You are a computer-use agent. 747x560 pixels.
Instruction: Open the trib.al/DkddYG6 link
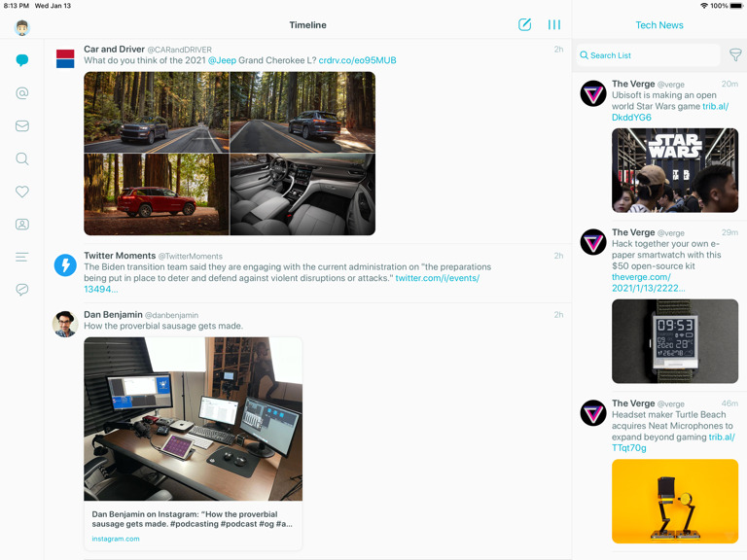[715, 106]
